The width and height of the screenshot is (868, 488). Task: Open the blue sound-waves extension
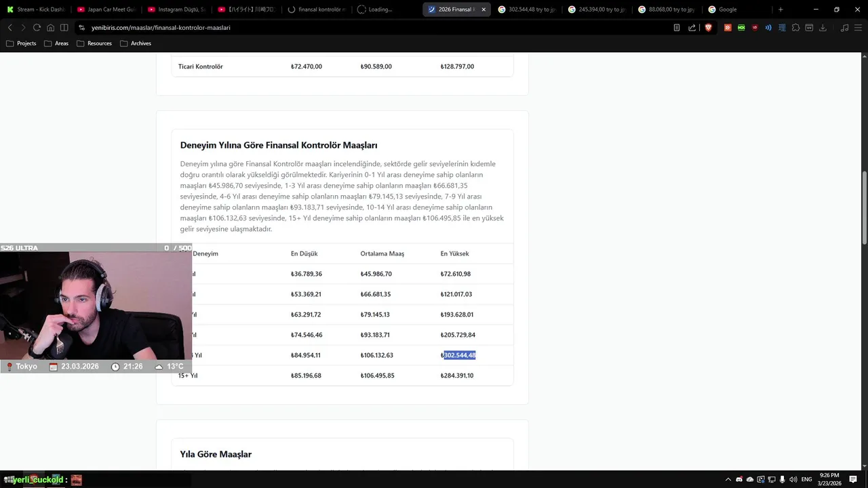pos(768,28)
